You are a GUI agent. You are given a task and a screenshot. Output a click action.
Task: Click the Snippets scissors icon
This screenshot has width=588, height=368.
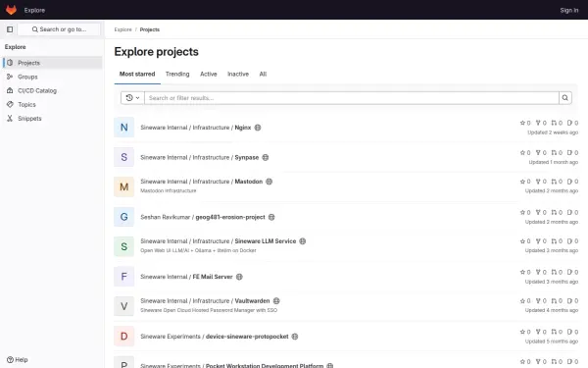point(10,119)
